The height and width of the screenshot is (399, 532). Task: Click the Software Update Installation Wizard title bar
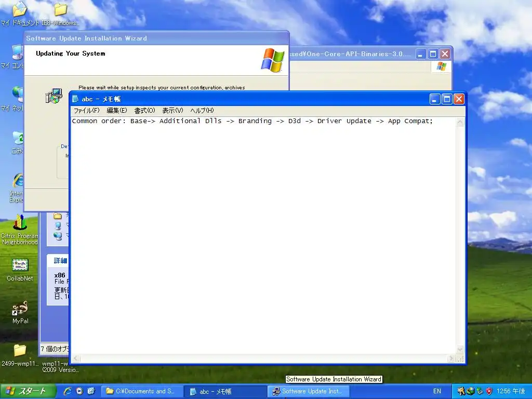pyautogui.click(x=156, y=38)
